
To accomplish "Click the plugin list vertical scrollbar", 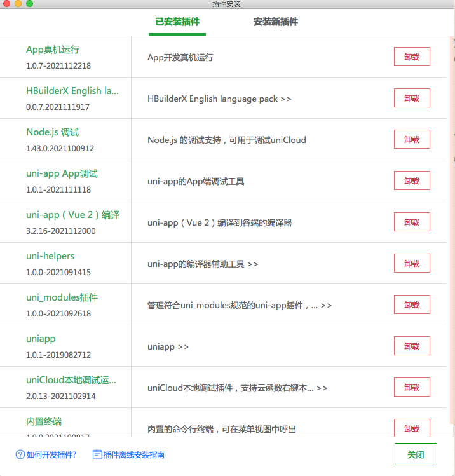I will coord(452,229).
